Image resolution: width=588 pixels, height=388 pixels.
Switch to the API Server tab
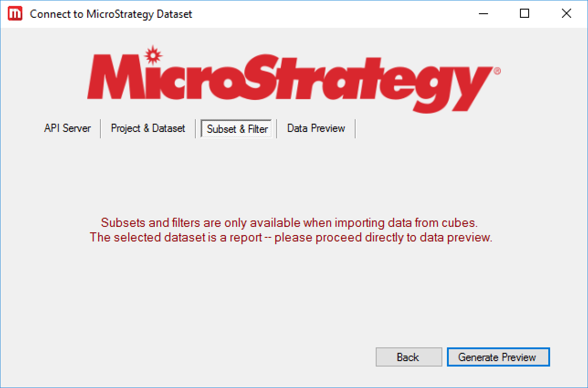[x=67, y=128]
